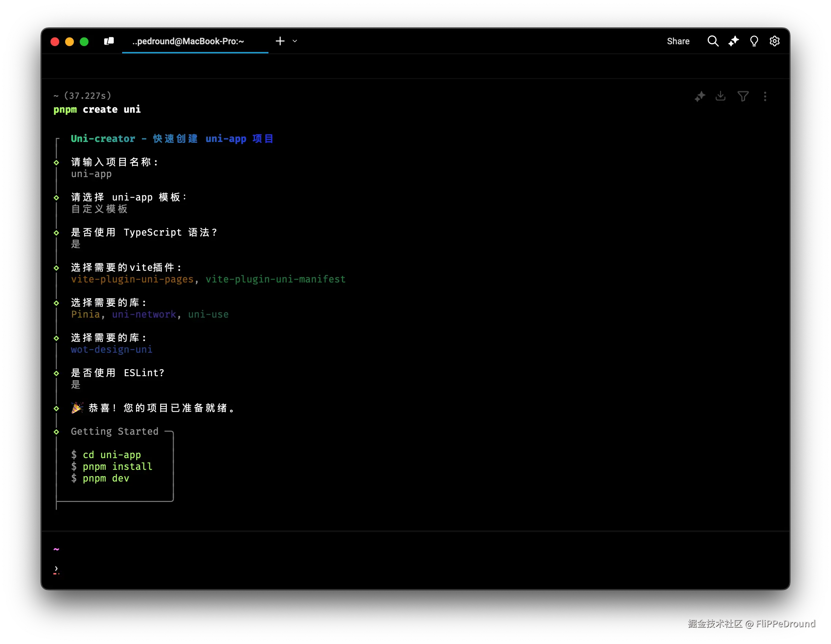The image size is (831, 644).
Task: Click the 'cd uni-app' command line
Action: point(112,455)
